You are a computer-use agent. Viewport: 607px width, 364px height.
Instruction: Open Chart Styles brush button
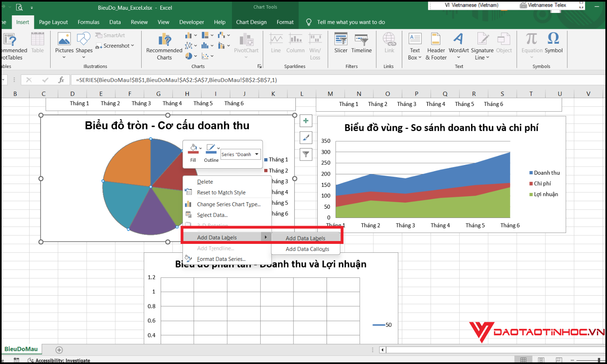(306, 138)
